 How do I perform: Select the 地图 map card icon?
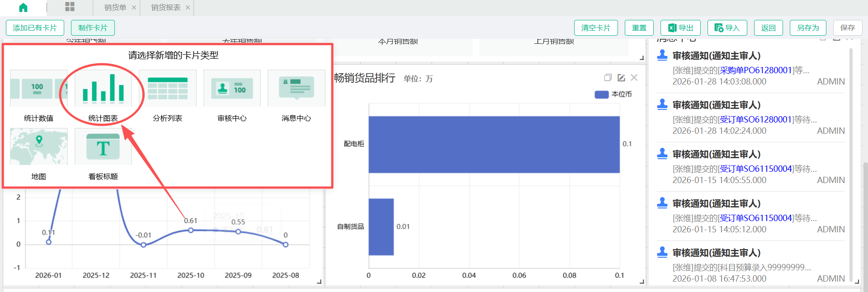click(x=39, y=147)
